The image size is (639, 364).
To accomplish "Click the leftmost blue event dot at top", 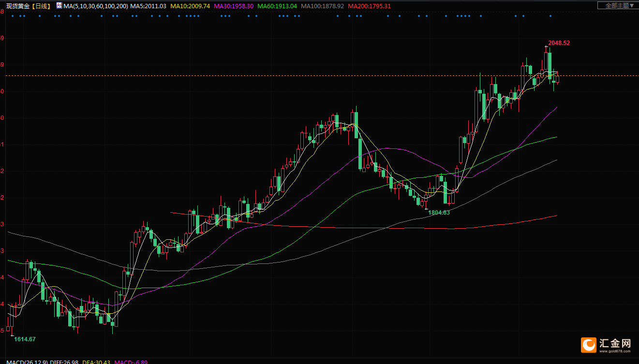I will 13,16.
